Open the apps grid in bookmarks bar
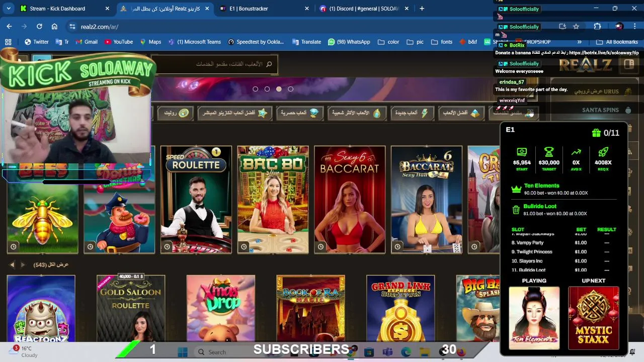Image resolution: width=644 pixels, height=362 pixels. point(8,42)
